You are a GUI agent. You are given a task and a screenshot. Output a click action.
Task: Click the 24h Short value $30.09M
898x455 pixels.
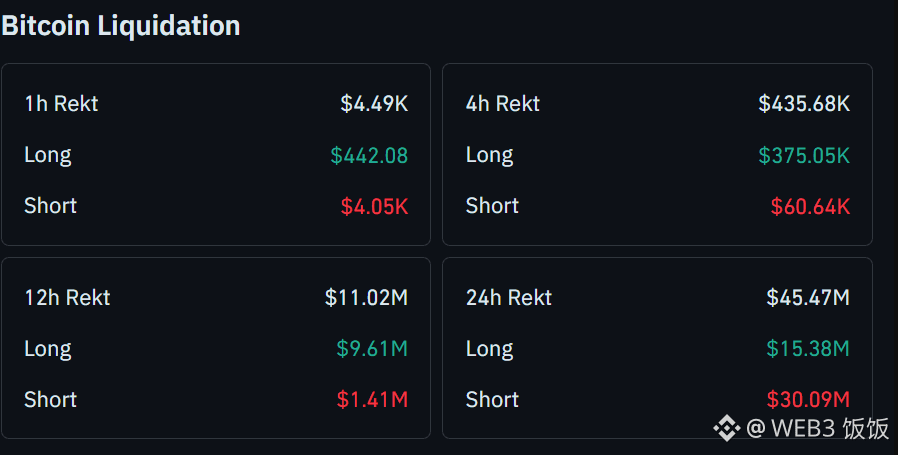click(808, 399)
